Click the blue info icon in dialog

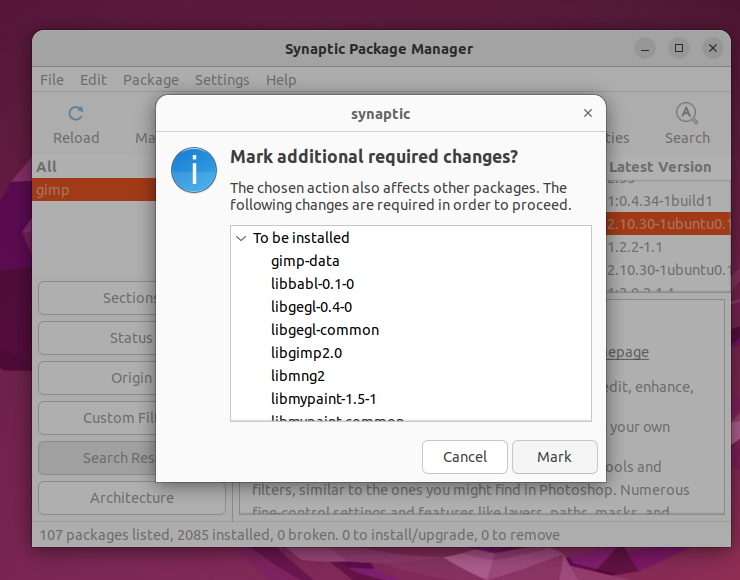pyautogui.click(x=194, y=170)
